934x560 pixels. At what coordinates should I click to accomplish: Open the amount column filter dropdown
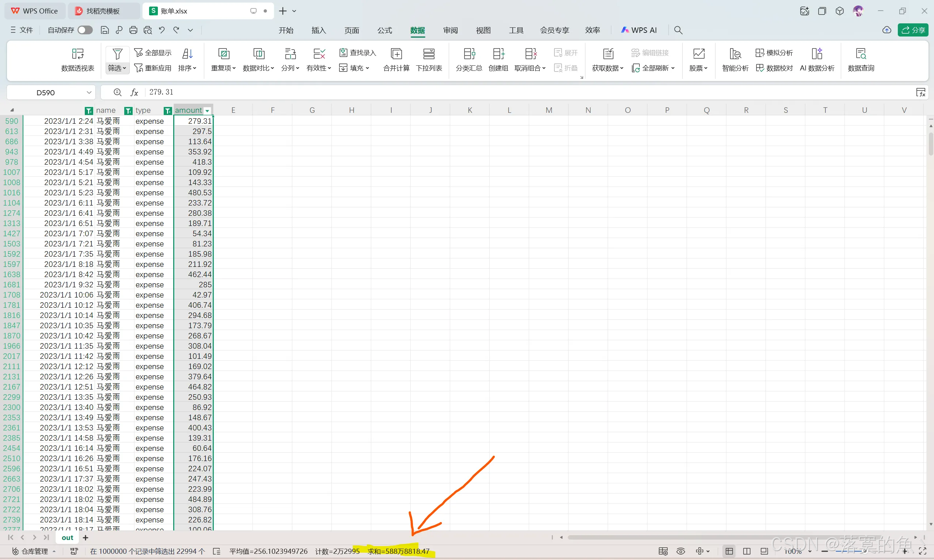[x=207, y=111]
